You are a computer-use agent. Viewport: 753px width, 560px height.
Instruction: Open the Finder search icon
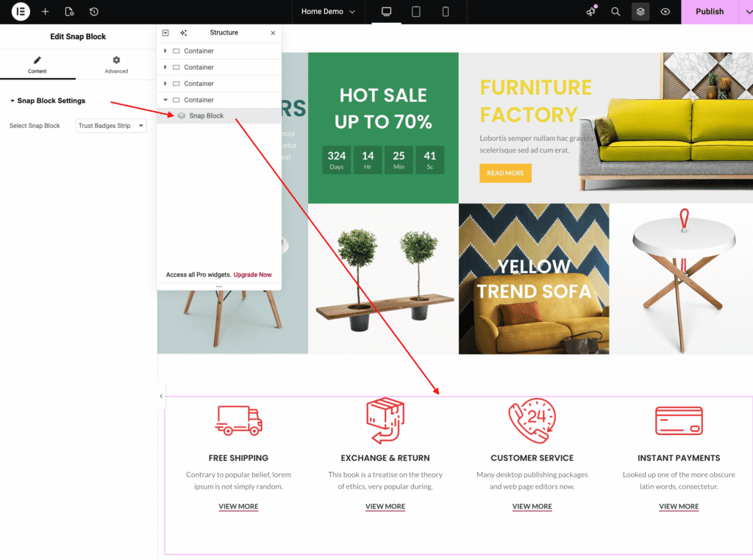pos(615,12)
